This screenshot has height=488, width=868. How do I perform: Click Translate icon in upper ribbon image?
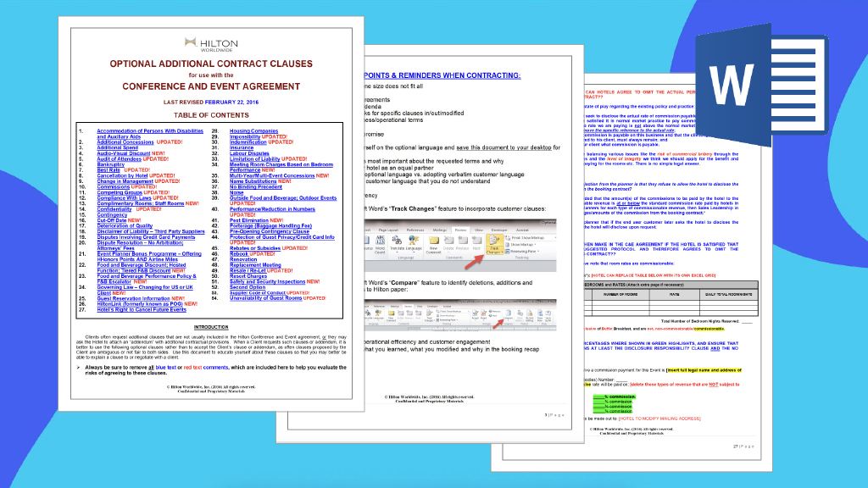[398, 244]
